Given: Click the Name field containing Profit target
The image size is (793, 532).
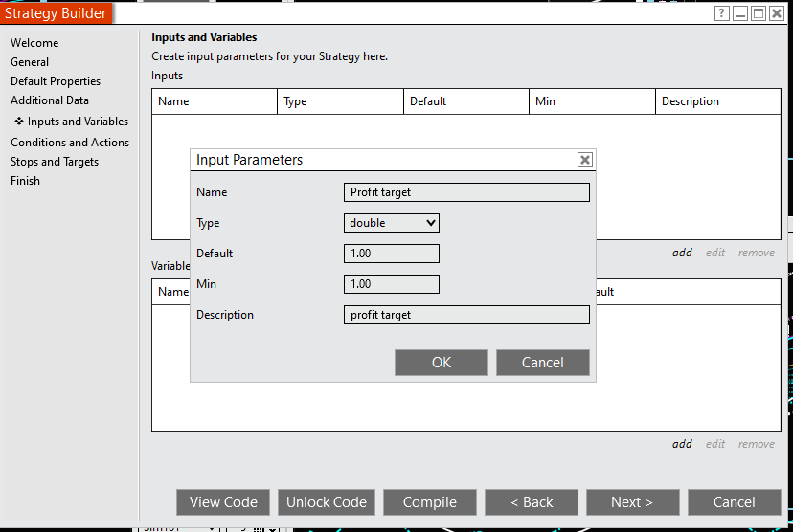Looking at the screenshot, I should tap(466, 192).
